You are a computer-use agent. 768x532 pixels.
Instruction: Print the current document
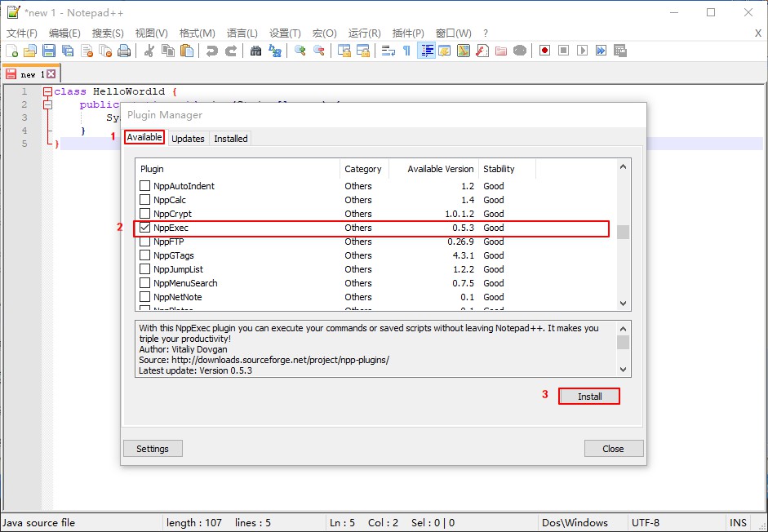point(124,51)
